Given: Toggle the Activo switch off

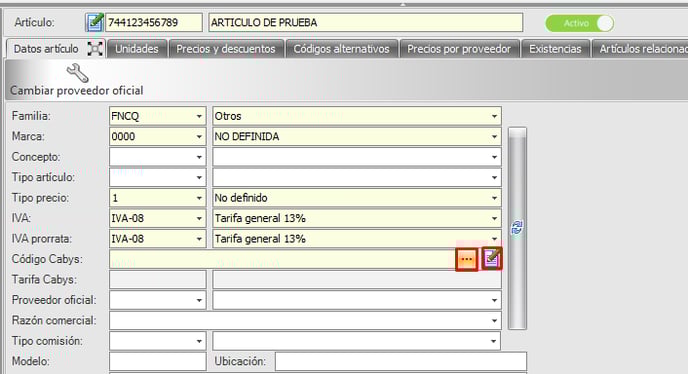Looking at the screenshot, I should (x=579, y=23).
